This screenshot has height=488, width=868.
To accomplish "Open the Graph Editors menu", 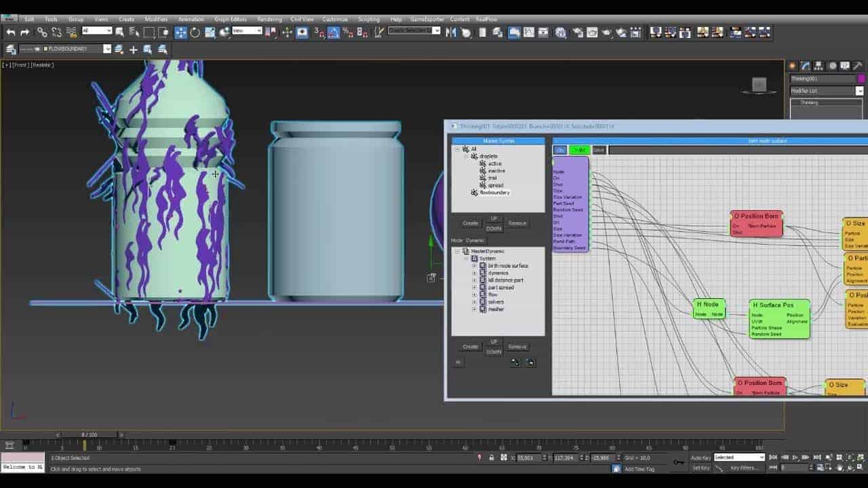I will (x=231, y=19).
